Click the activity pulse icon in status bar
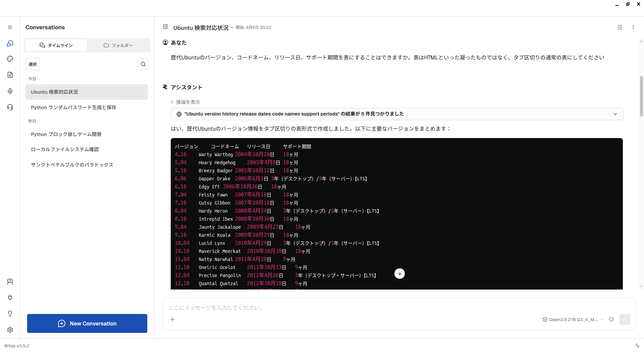 637,346
